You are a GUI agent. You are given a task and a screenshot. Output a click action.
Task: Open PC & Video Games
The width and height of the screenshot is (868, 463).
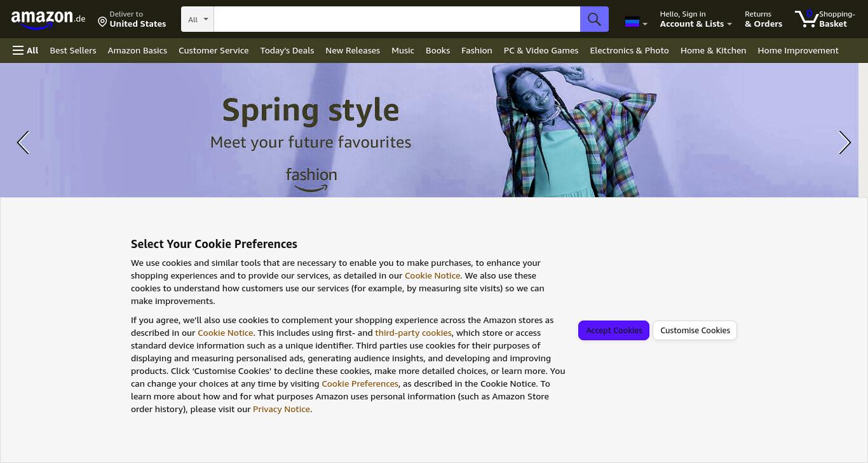(541, 50)
